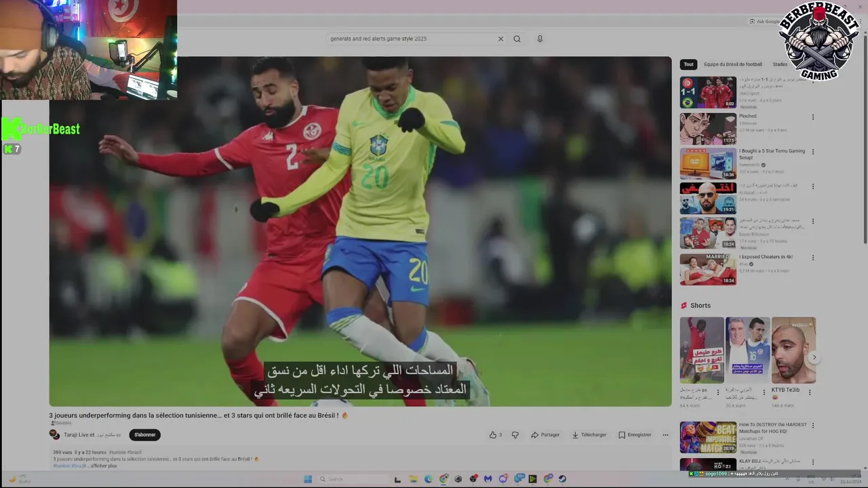This screenshot has height=488, width=868.
Task: Open options menu for I Exposed Cheaters video
Action: click(813, 258)
